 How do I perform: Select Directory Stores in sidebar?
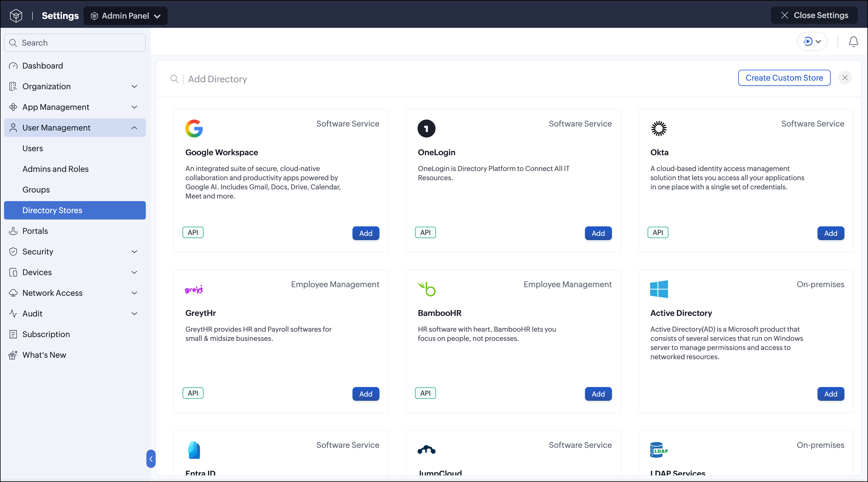[x=75, y=210]
